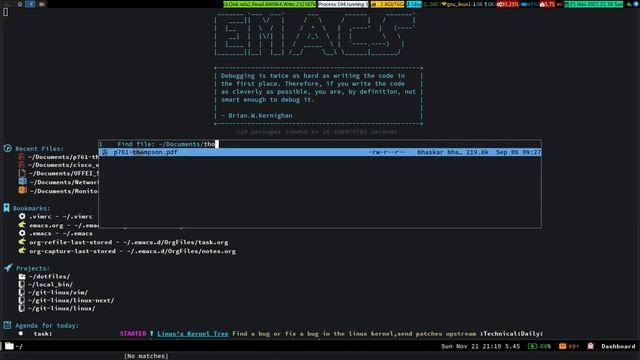
Task: Click the PDF icon beside ~/Documents/cisco recent file
Action: [x=22, y=165]
